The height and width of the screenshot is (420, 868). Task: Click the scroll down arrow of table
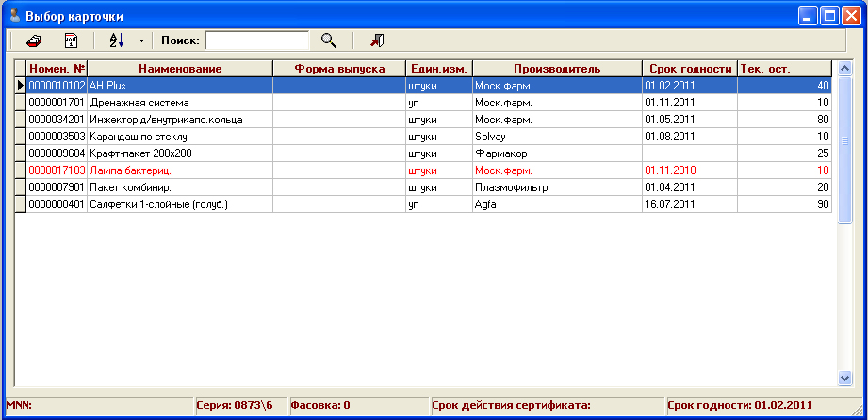844,377
